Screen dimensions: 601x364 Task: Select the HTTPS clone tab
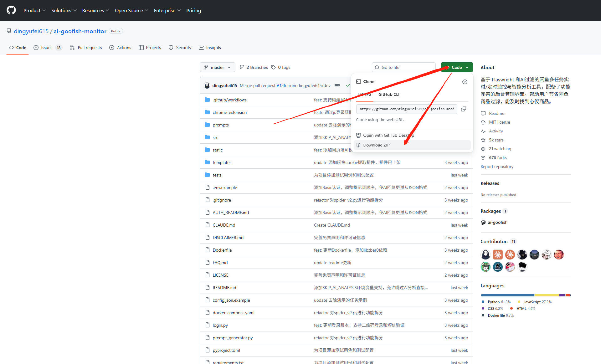pyautogui.click(x=365, y=95)
